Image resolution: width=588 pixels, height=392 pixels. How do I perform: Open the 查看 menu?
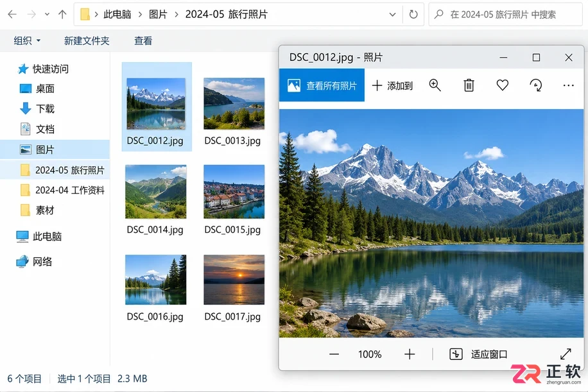coord(143,40)
